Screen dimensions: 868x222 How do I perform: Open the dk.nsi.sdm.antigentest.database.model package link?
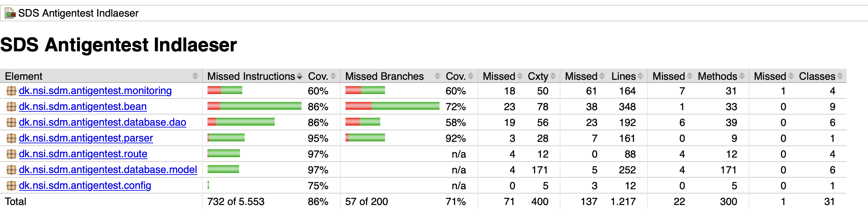(108, 170)
